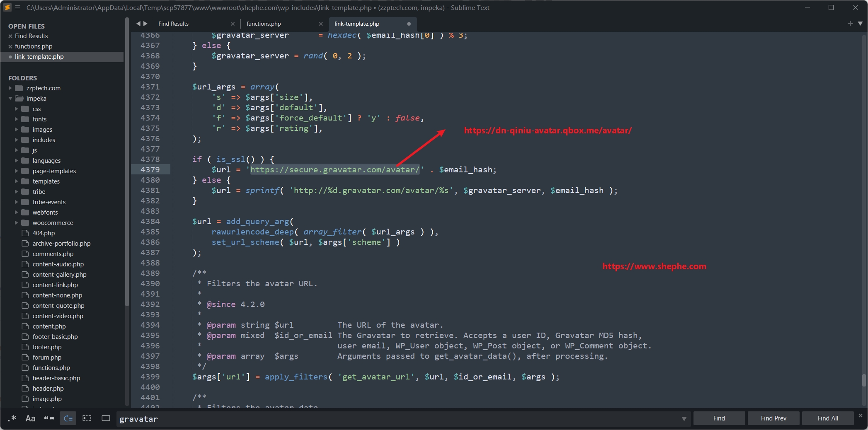Click the new tab plus icon
Screen dimensions: 868x430
click(x=850, y=24)
